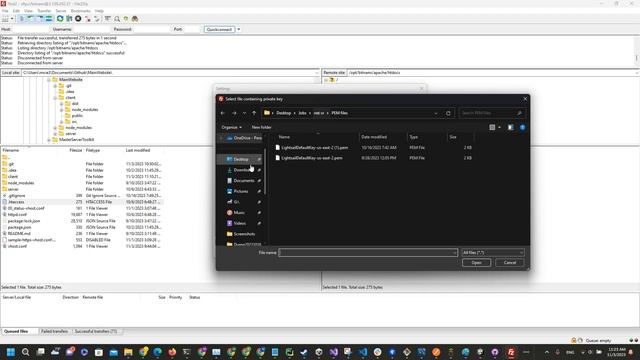Open FileZilla Site Manager icon

[x=5, y=19]
